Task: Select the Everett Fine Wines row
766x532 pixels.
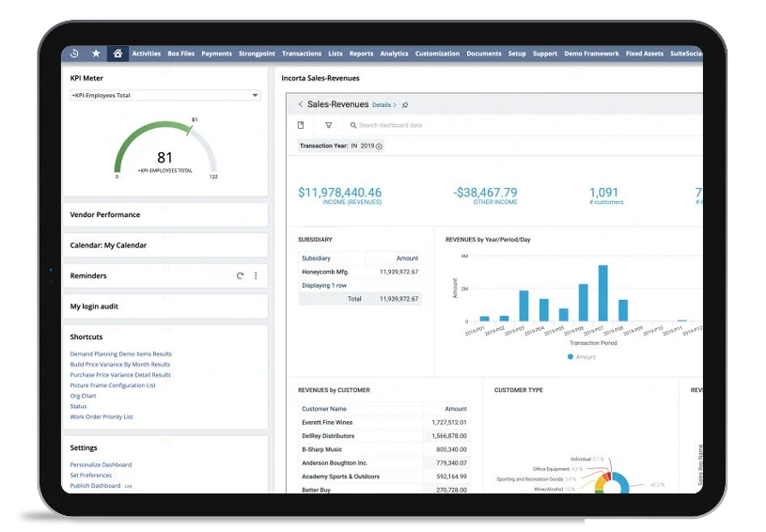Action: (384, 422)
